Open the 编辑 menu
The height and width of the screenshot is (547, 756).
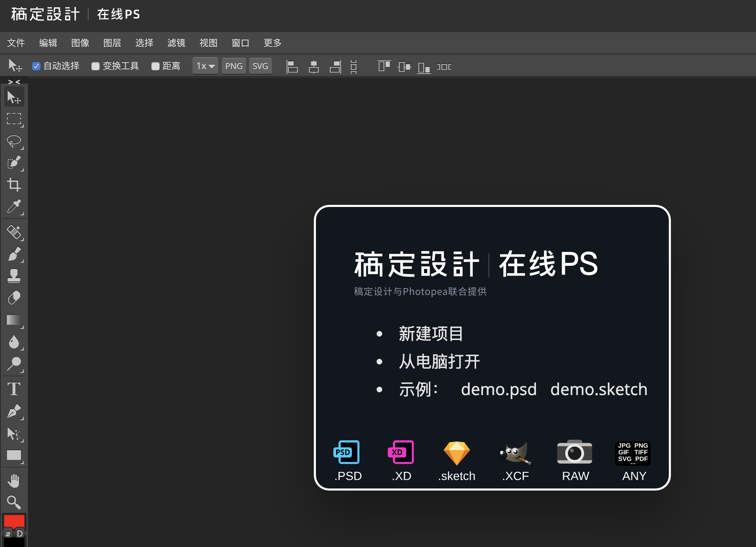click(48, 43)
